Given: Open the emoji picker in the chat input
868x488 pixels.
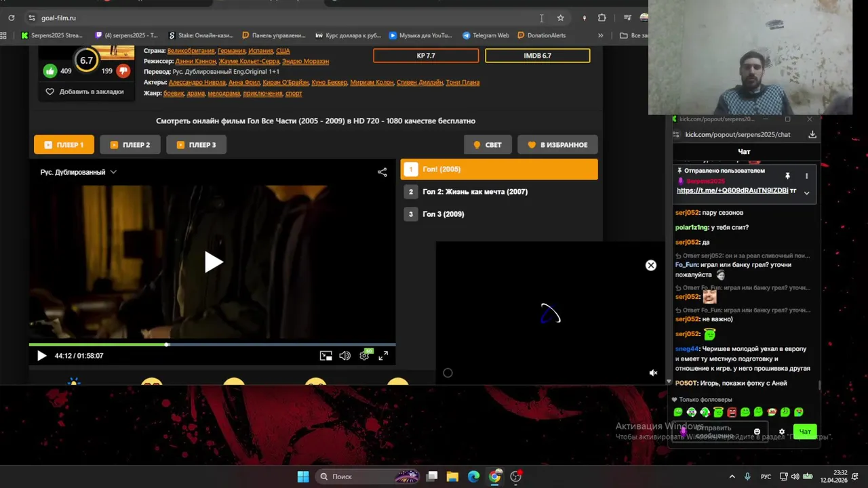Looking at the screenshot, I should pos(757,432).
